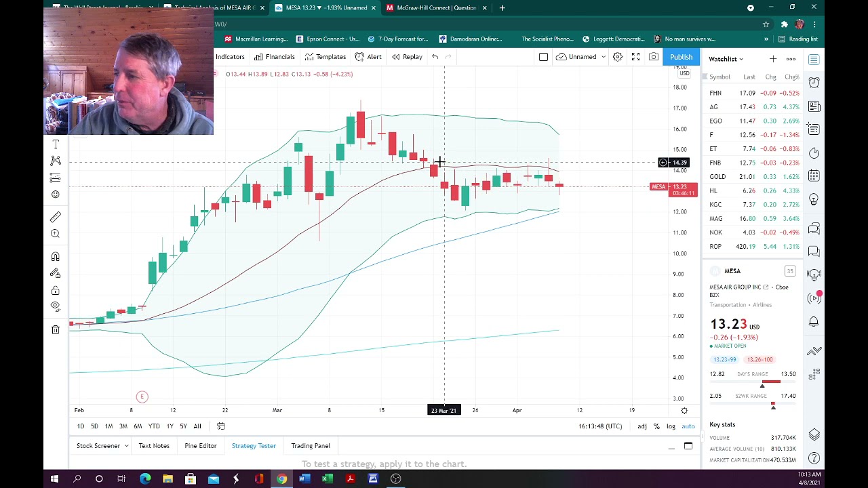Screen dimensions: 868x488
Task: Open the emoji icons tool
Action: tap(56, 195)
